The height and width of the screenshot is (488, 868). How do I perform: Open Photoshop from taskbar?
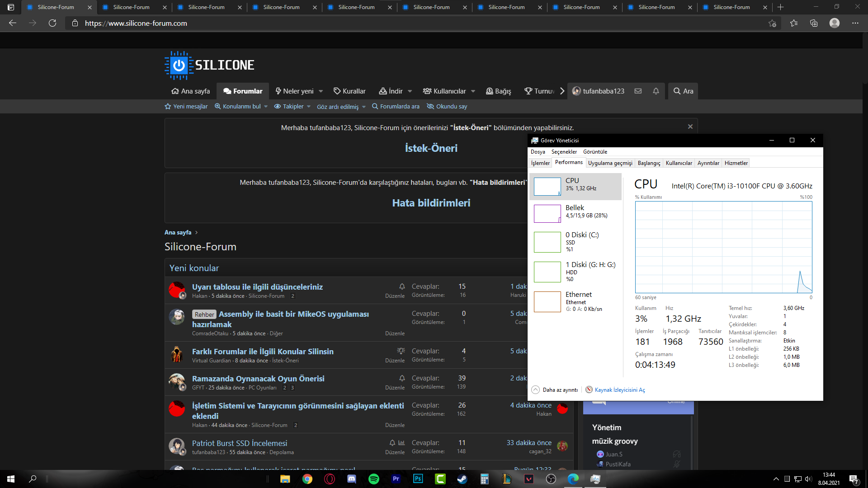418,479
